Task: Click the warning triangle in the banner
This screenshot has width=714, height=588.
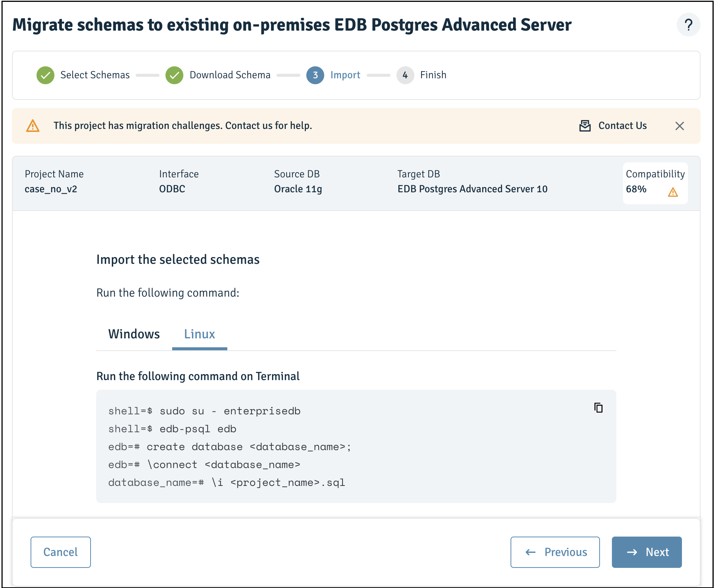Action: [x=33, y=126]
